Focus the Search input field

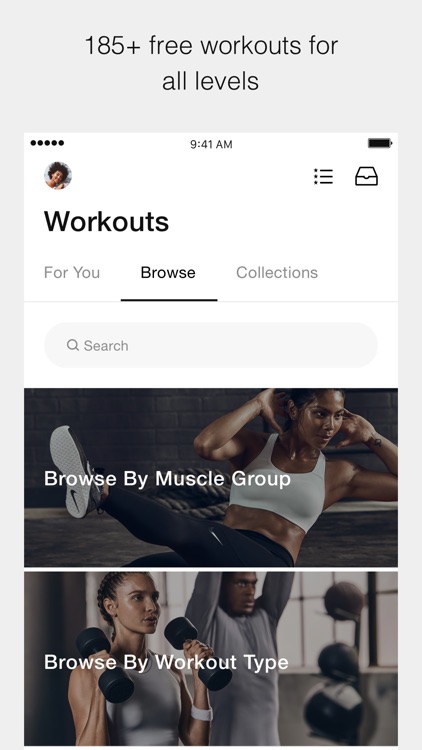(x=211, y=345)
